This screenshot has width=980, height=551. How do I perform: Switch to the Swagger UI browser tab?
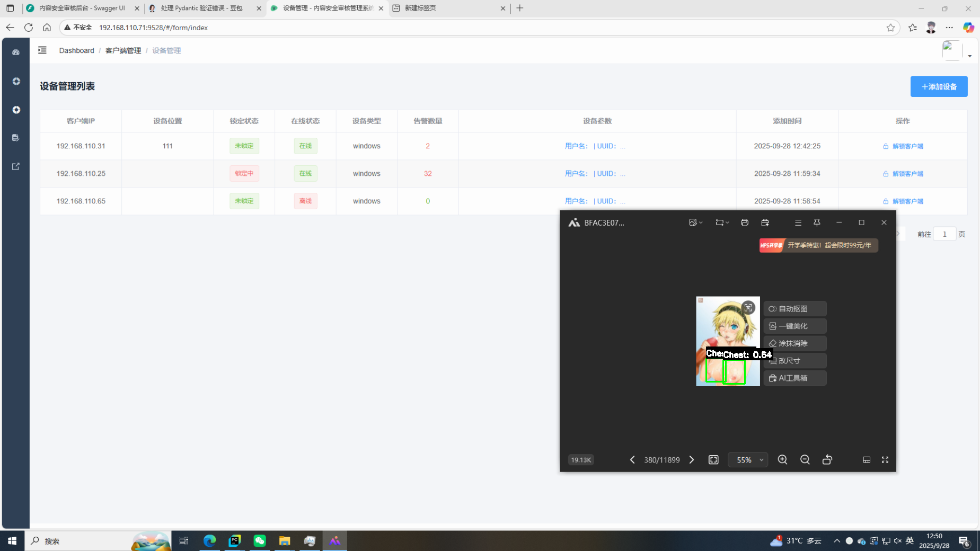82,8
